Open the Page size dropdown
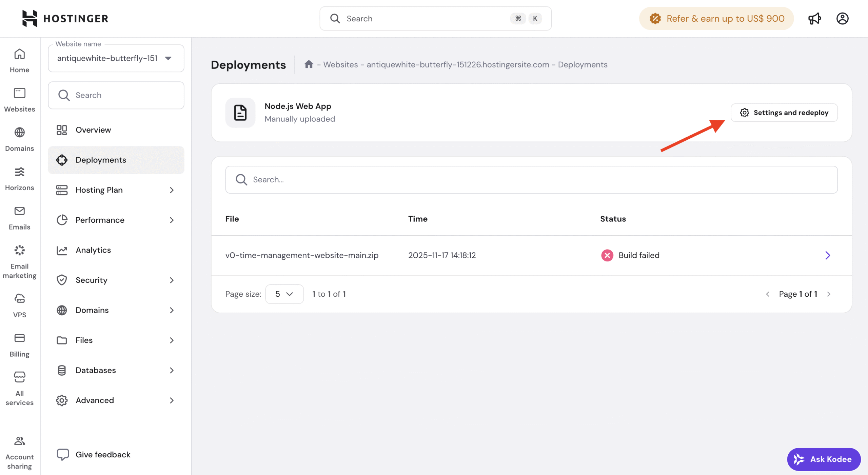Screen dimensions: 868x475 click(x=284, y=294)
